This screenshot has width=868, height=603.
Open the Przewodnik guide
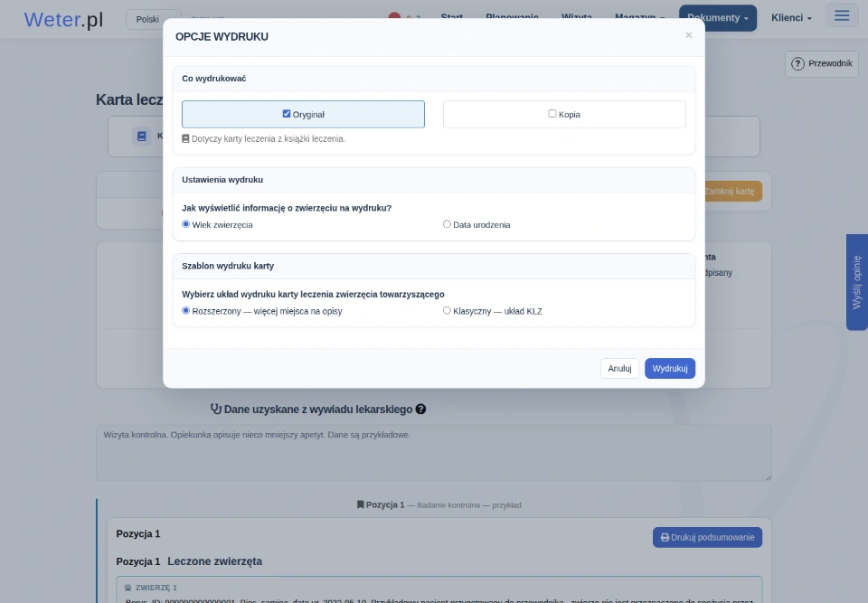coord(822,63)
